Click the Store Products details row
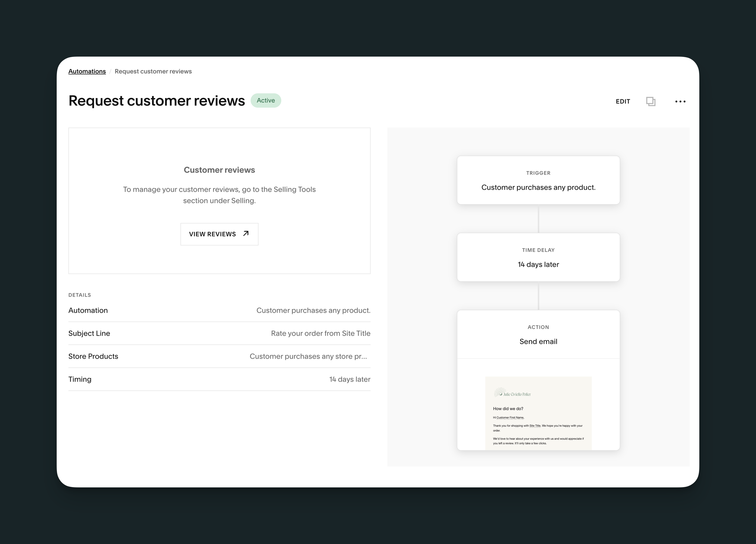 pos(219,356)
